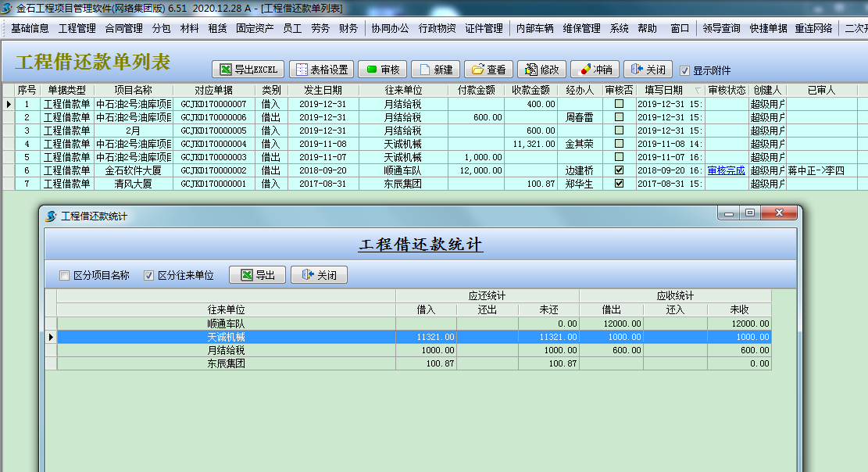Open the 财务 menu
868x472 pixels.
point(348,27)
